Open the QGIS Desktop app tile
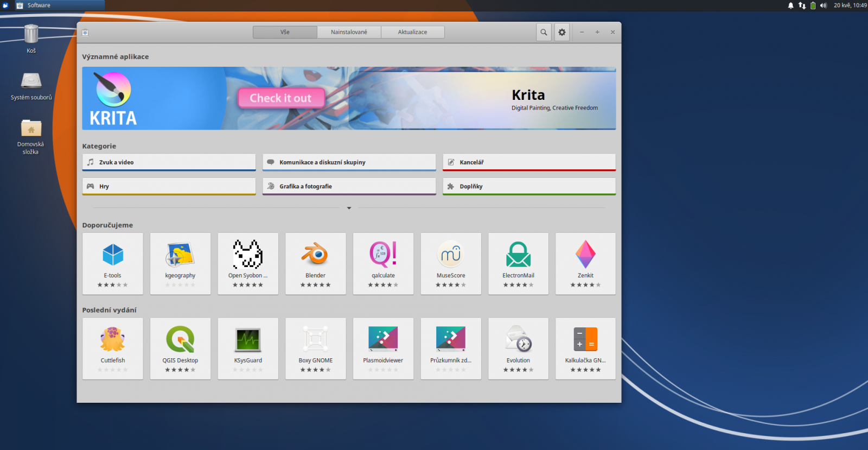Viewport: 868px width, 450px height. 180,348
